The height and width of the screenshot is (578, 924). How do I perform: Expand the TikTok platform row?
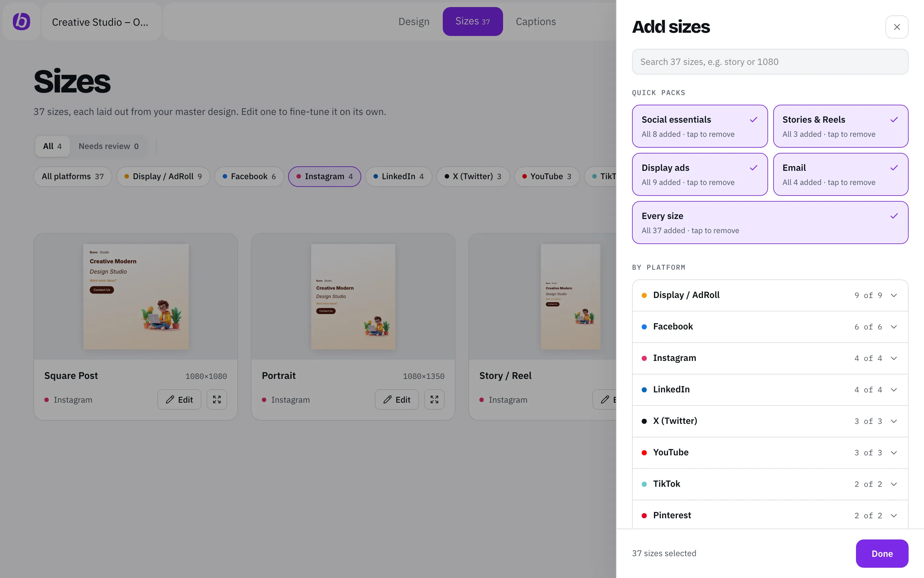[770, 484]
